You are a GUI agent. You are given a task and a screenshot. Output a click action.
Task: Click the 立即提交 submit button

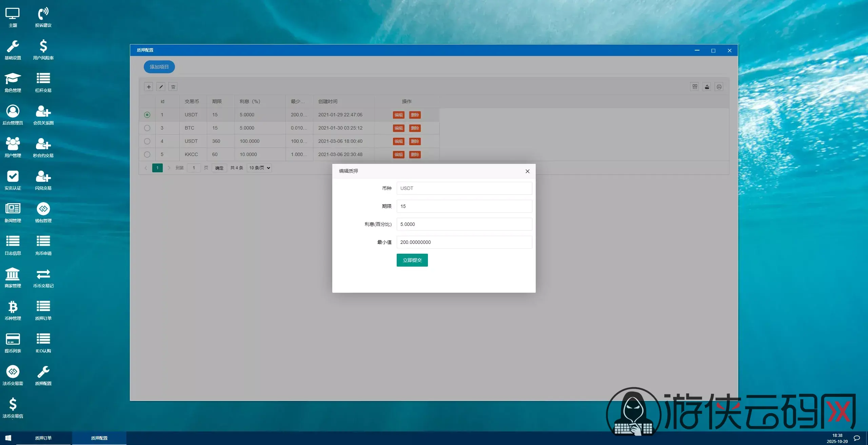(412, 260)
